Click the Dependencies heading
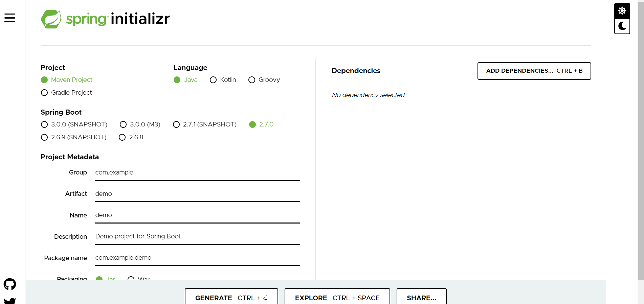 click(x=356, y=71)
